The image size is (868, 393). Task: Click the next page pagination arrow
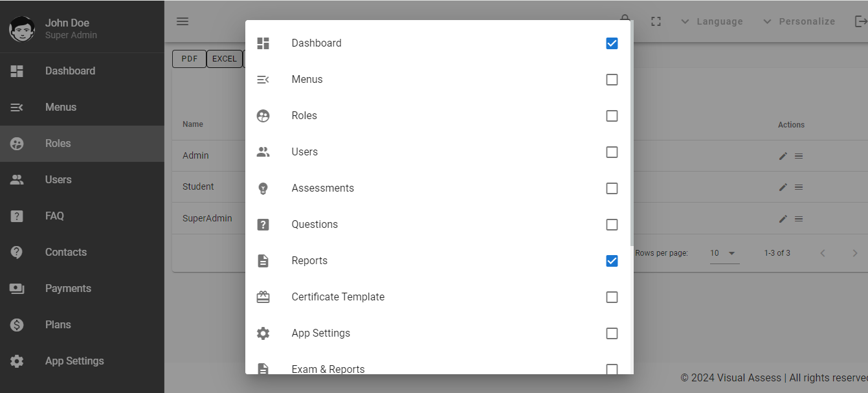854,253
